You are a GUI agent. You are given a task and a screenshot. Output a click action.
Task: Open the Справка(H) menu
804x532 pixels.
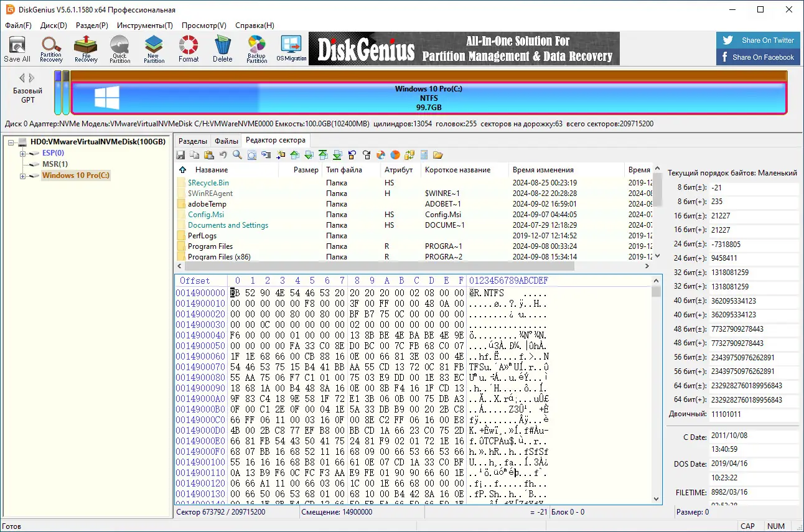(x=255, y=26)
